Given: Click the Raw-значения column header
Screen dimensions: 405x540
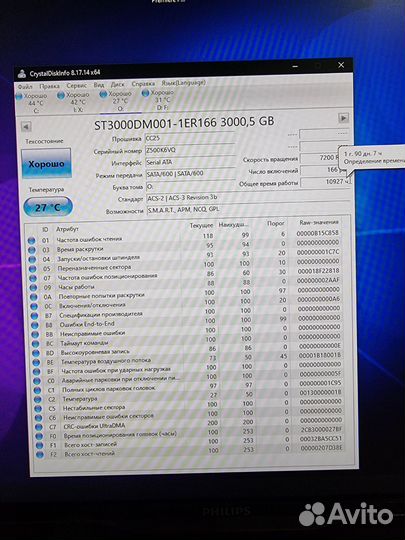Looking at the screenshot, I should 319,222.
